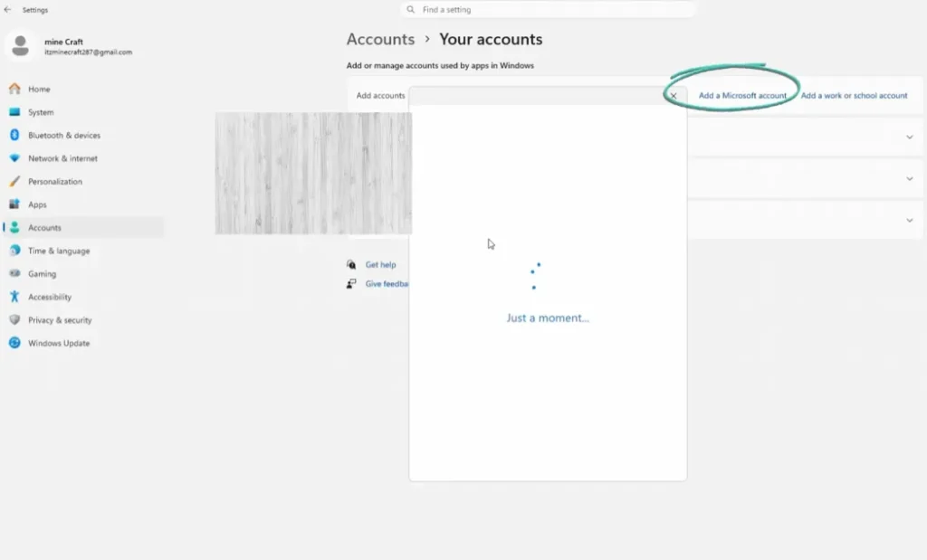Click the itzminecraft287 email text

(88, 52)
